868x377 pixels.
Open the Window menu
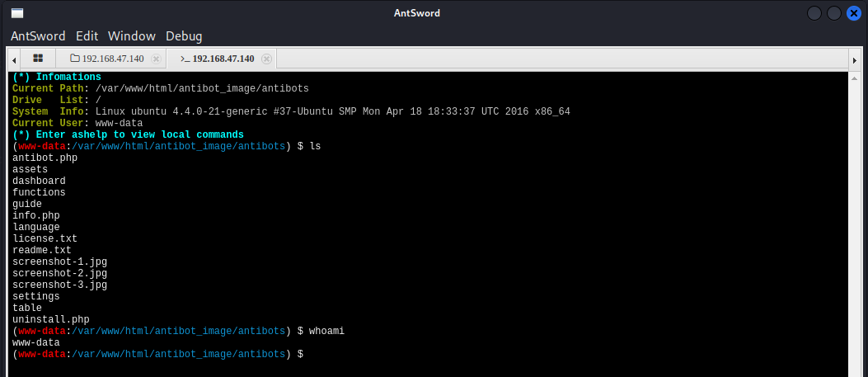pos(132,36)
